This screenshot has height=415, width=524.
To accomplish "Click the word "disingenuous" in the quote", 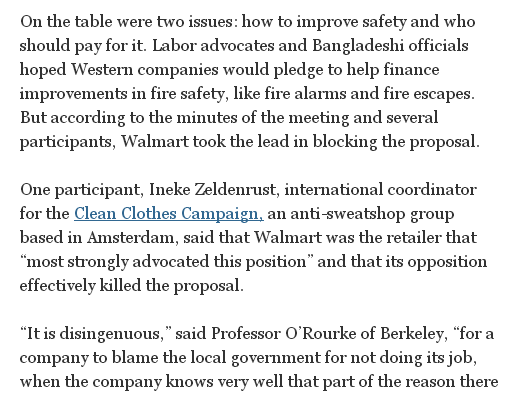I will click(x=111, y=334).
